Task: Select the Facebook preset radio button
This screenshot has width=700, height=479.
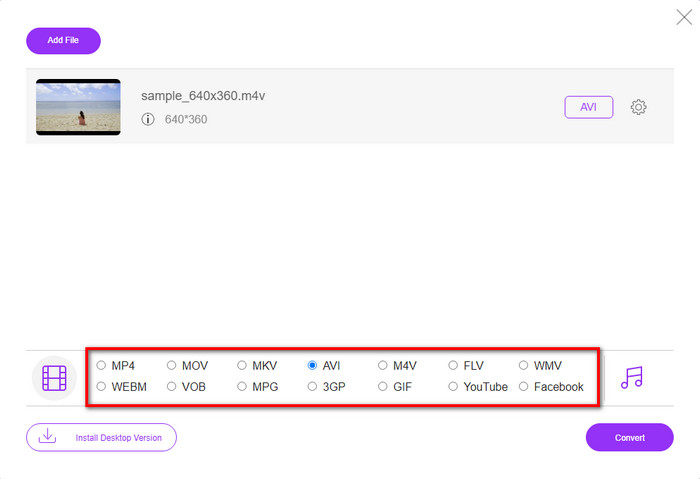Action: pos(524,386)
